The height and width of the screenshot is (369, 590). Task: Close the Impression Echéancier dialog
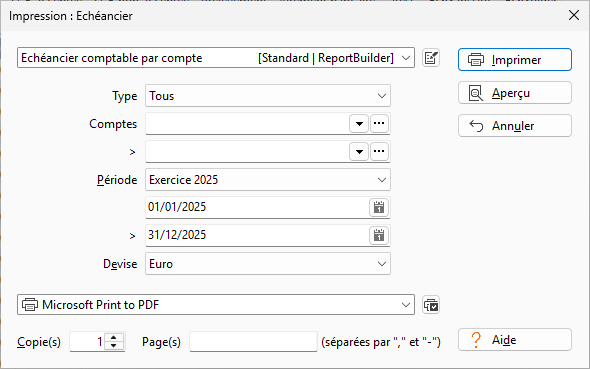click(574, 15)
